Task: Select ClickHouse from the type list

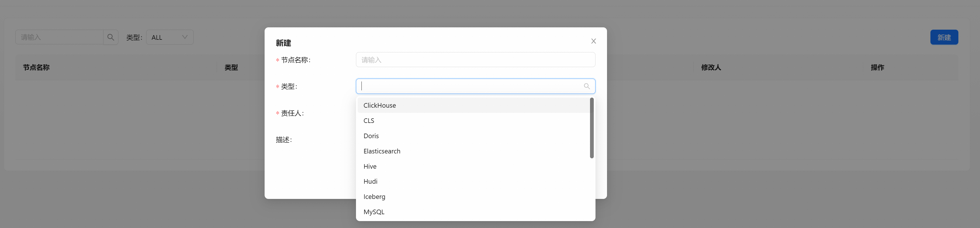Action: 379,105
